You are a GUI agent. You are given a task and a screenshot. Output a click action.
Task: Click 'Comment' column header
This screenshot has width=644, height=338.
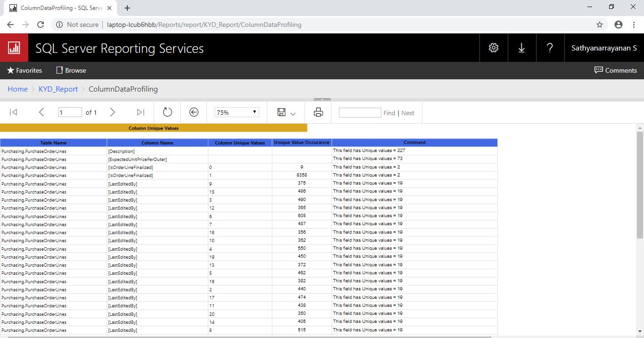point(414,143)
